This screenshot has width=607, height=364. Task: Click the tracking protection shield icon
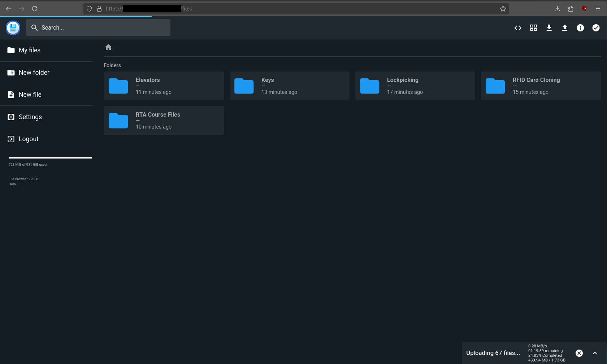point(89,8)
